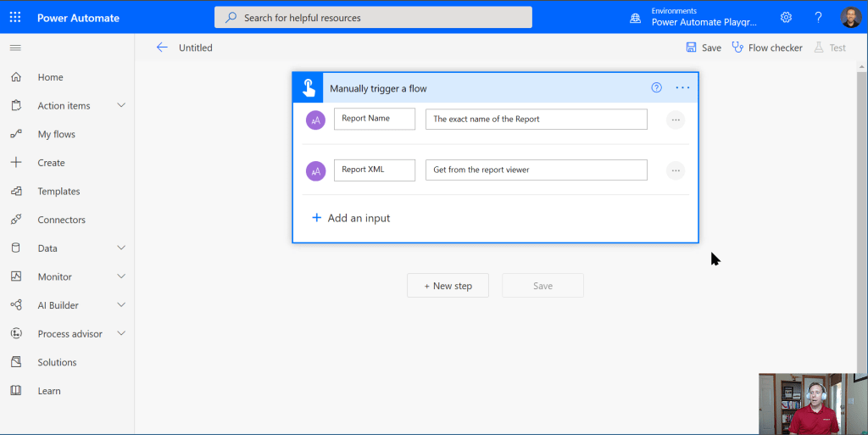The width and height of the screenshot is (868, 435).
Task: Open options menu for Report XML input
Action: point(676,170)
